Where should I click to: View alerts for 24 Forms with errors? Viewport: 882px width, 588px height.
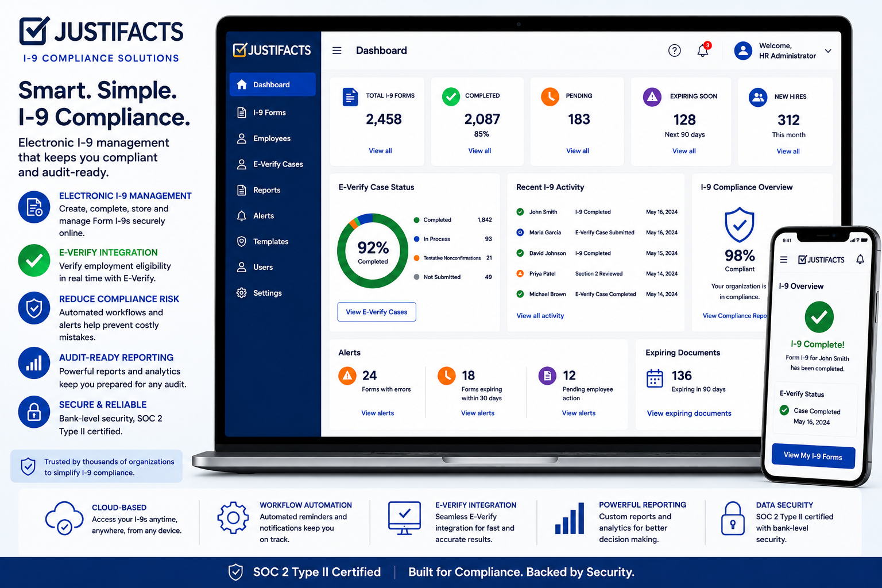pyautogui.click(x=377, y=413)
